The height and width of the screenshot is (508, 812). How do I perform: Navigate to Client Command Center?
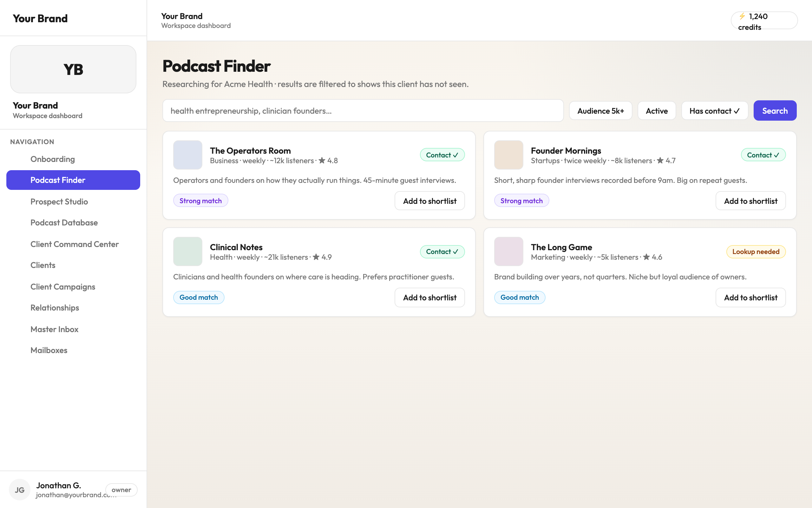pos(73,244)
